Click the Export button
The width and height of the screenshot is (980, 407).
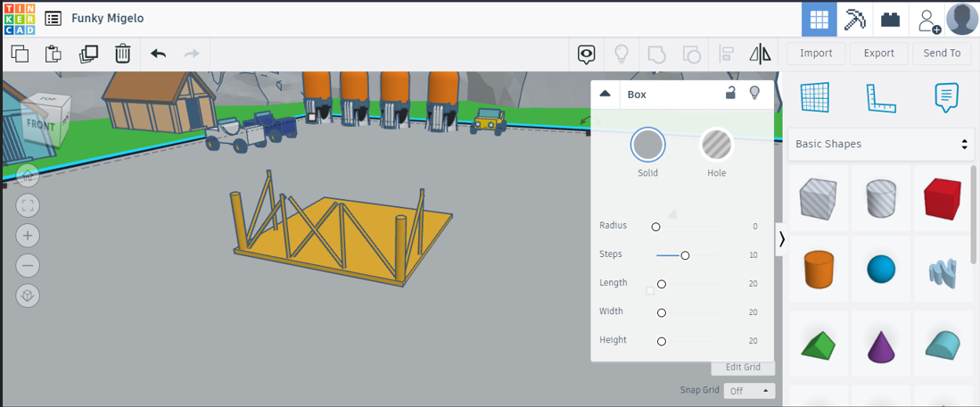(x=878, y=54)
